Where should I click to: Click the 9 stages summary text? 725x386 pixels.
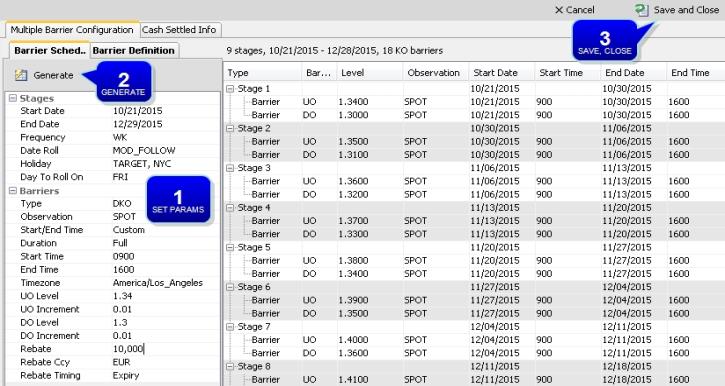click(x=335, y=50)
